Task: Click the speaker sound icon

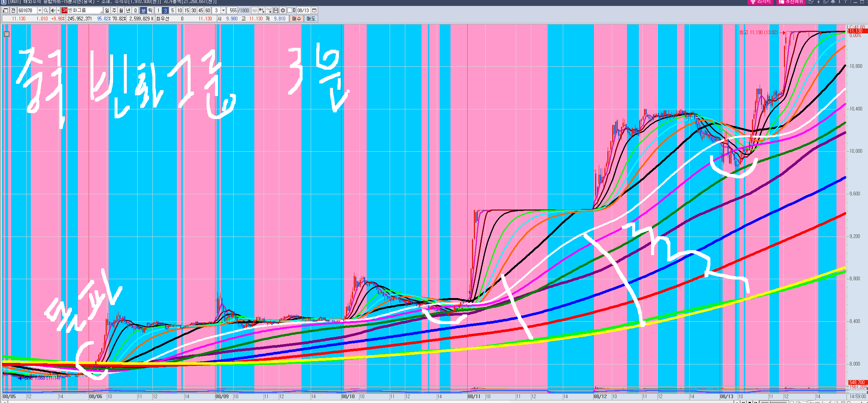Action: click(x=53, y=10)
